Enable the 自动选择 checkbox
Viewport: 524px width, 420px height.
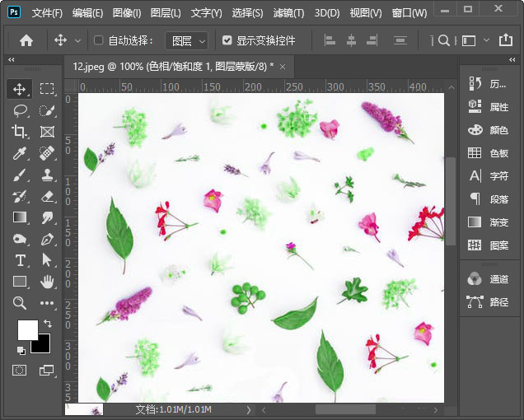(98, 40)
